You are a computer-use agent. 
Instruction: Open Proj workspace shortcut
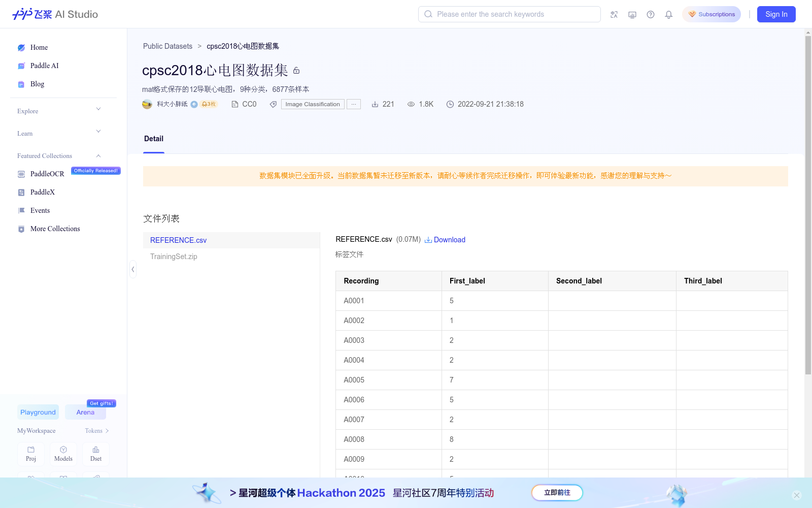31,454
